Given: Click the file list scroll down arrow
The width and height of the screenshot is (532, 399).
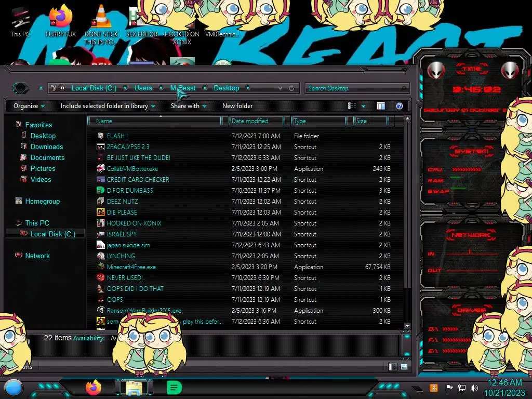Looking at the screenshot, I should (407, 326).
